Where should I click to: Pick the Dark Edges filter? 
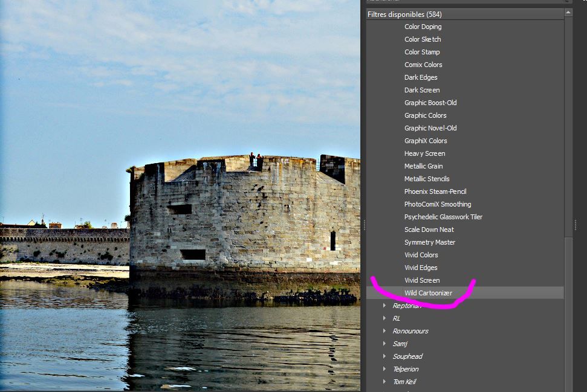420,77
